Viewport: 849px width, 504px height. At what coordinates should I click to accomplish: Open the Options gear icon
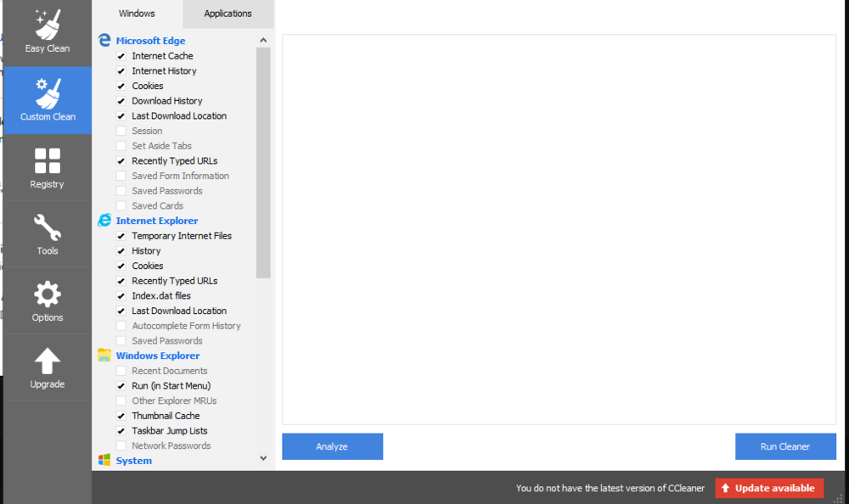tap(47, 294)
